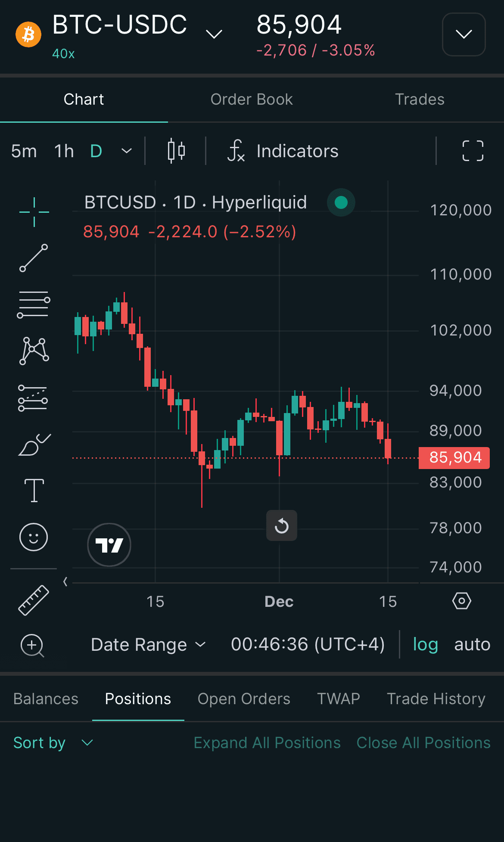This screenshot has height=842, width=504.
Task: Toggle log scale on price axis
Action: (425, 645)
